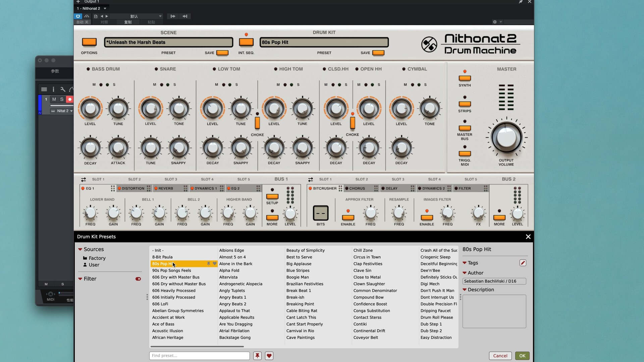Collapse the Author section
The width and height of the screenshot is (644, 362).
[465, 273]
